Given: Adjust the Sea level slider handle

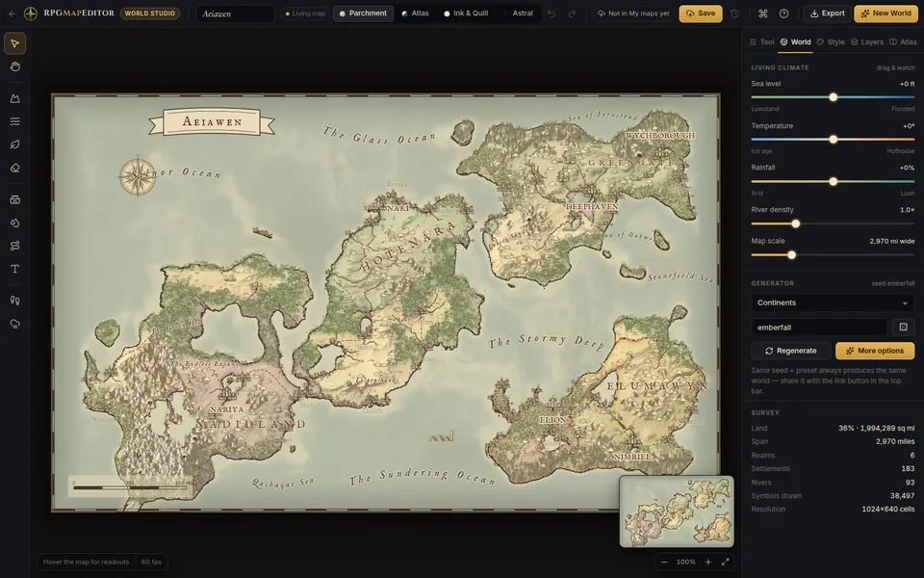Looking at the screenshot, I should pyautogui.click(x=834, y=97).
